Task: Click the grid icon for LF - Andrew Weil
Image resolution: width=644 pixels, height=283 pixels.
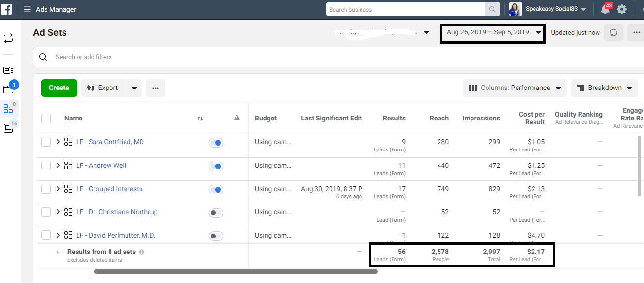Action: click(x=68, y=165)
